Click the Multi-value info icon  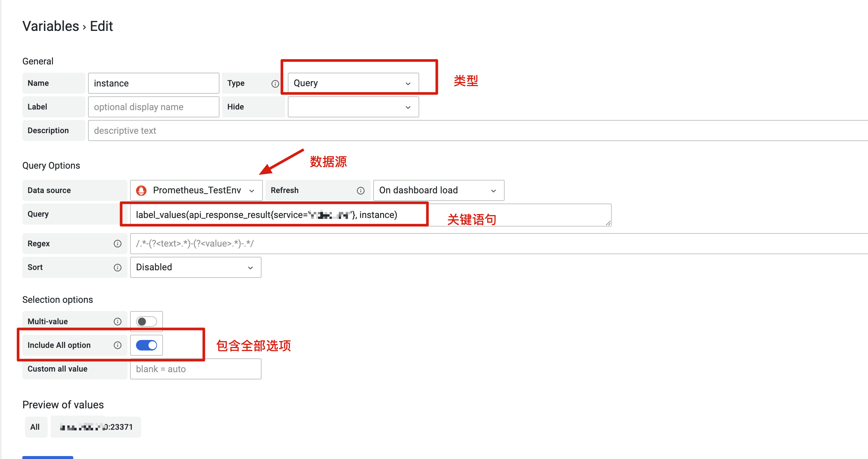tap(117, 322)
